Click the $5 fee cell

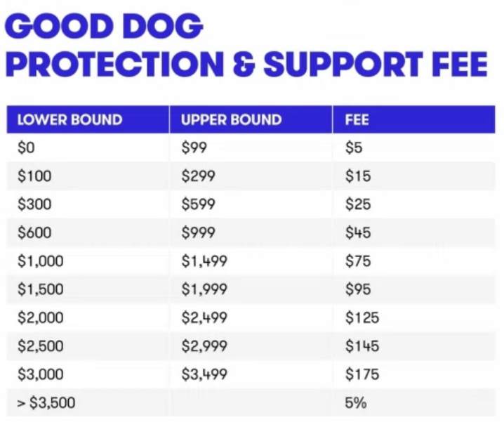coord(354,148)
